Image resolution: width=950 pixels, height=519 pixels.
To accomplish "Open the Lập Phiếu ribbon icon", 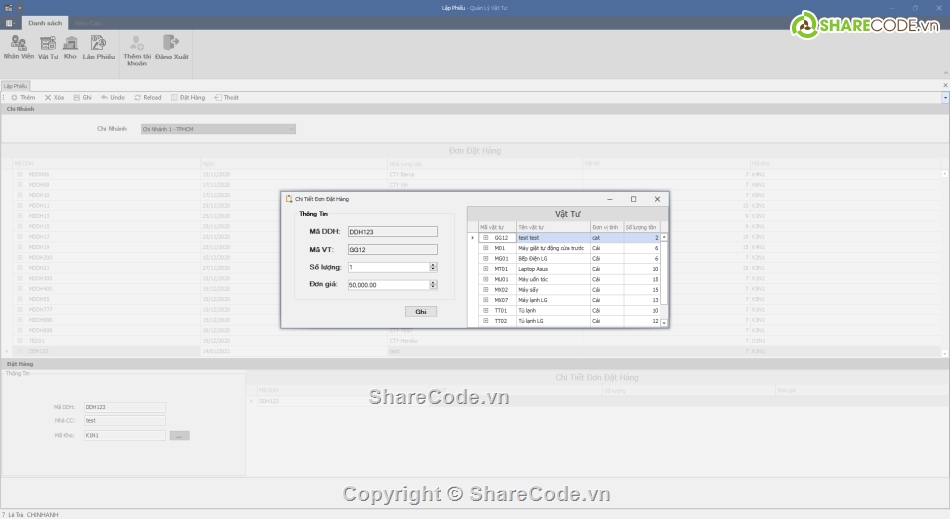I will click(99, 47).
